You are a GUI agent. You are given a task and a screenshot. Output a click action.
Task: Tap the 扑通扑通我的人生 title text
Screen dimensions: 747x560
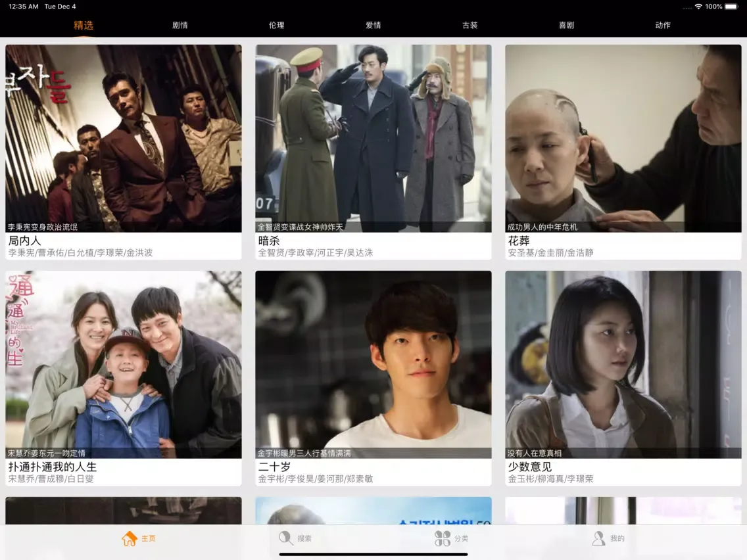53,467
